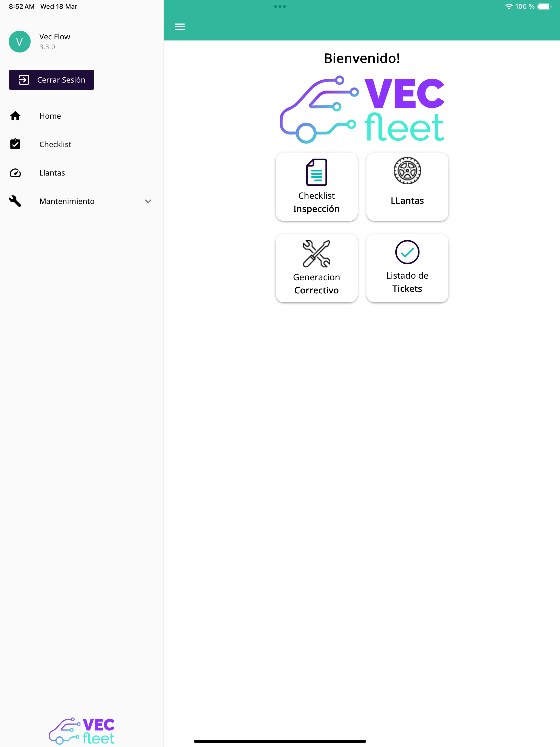The height and width of the screenshot is (747, 560).
Task: Click the Home house icon
Action: click(x=15, y=116)
